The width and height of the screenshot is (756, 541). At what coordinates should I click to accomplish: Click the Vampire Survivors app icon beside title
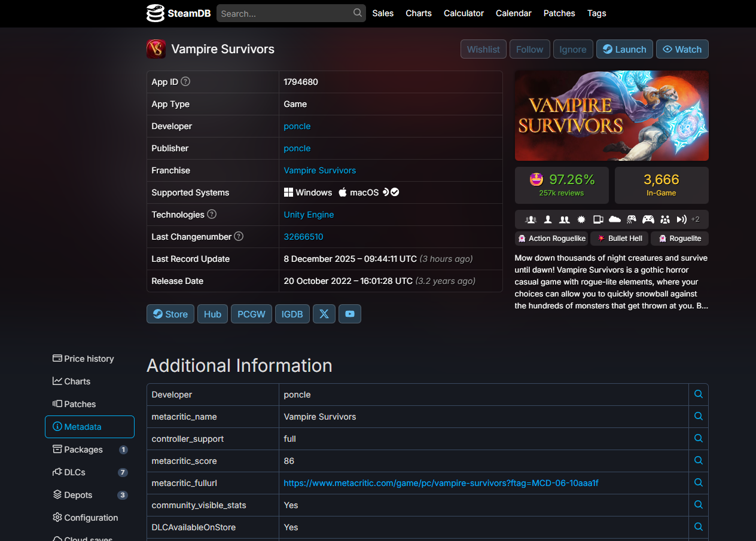pos(156,49)
